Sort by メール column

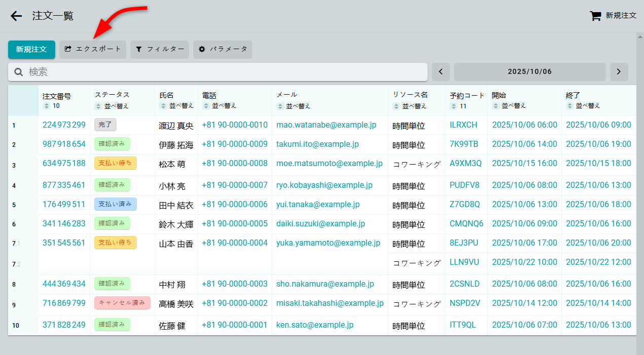[x=293, y=106]
